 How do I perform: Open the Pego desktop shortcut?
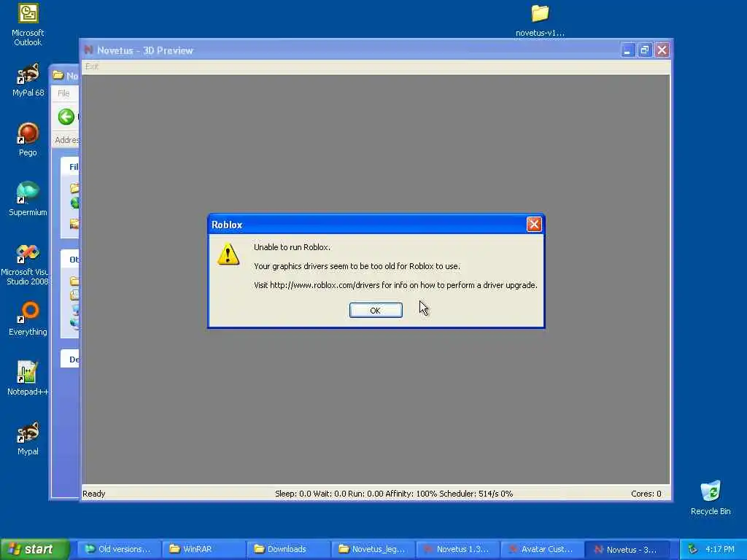click(x=28, y=139)
